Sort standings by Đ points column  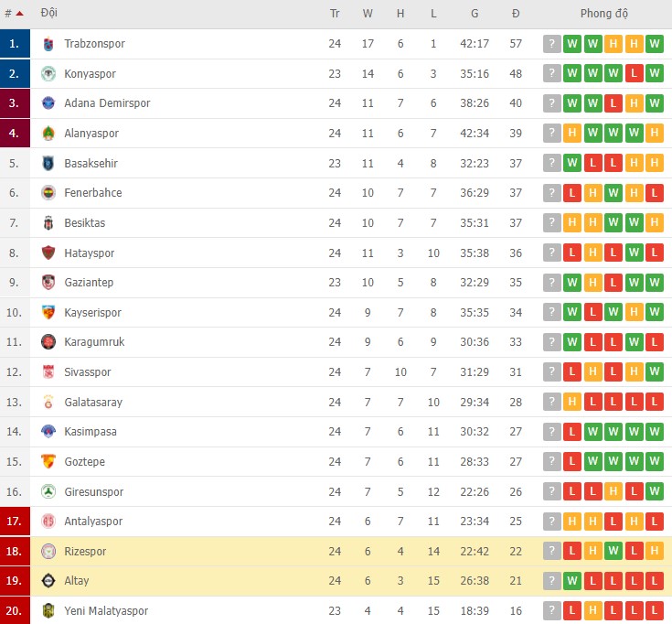coord(516,14)
